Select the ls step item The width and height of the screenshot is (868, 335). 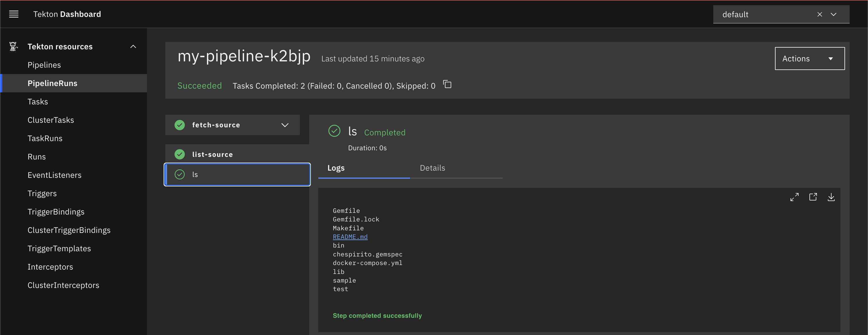tap(237, 174)
